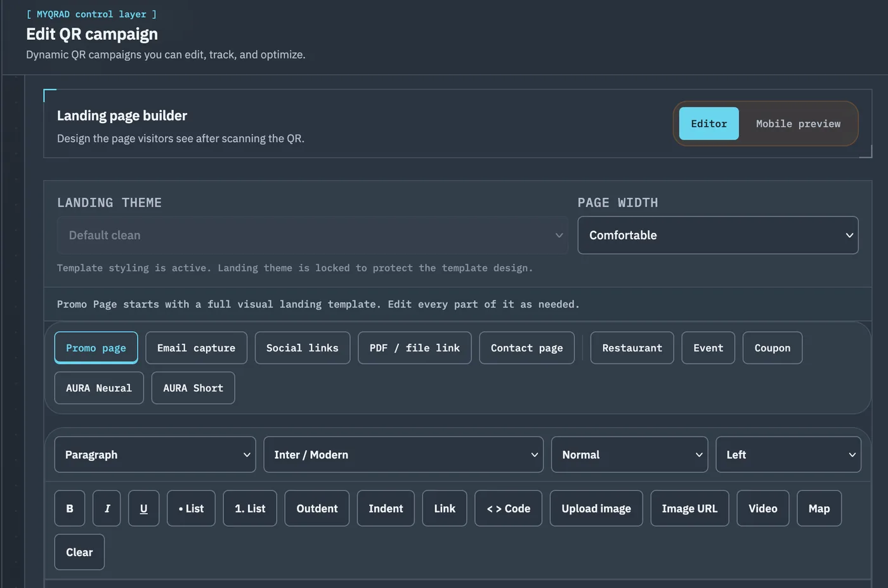The image size is (888, 588).
Task: Select the Event template
Action: 708,348
